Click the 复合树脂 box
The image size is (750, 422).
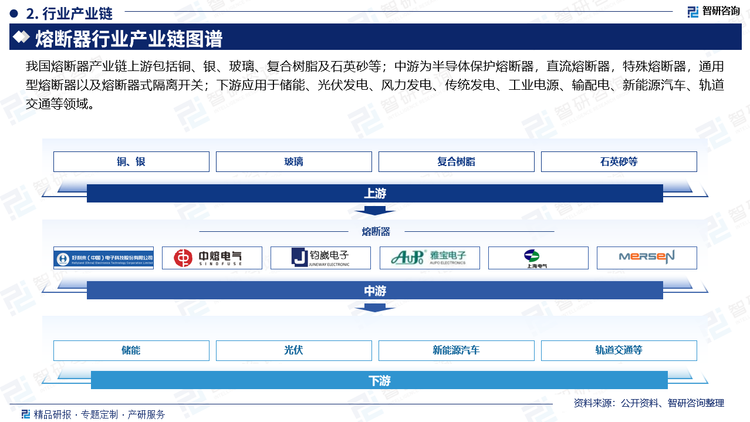click(456, 162)
